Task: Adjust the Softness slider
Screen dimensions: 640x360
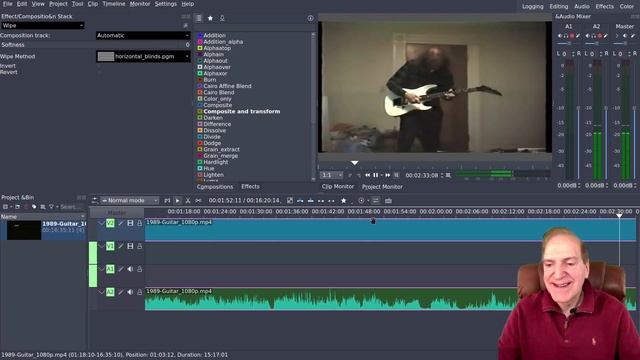Action: (x=95, y=45)
